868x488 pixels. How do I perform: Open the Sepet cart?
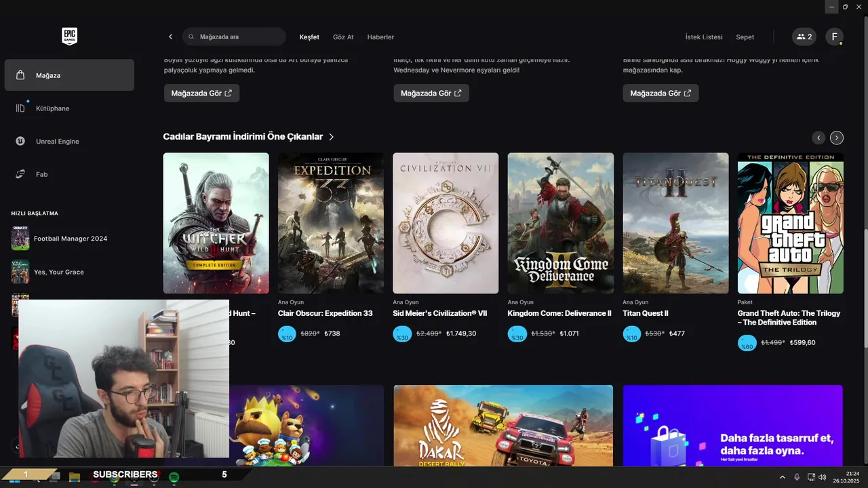click(745, 37)
